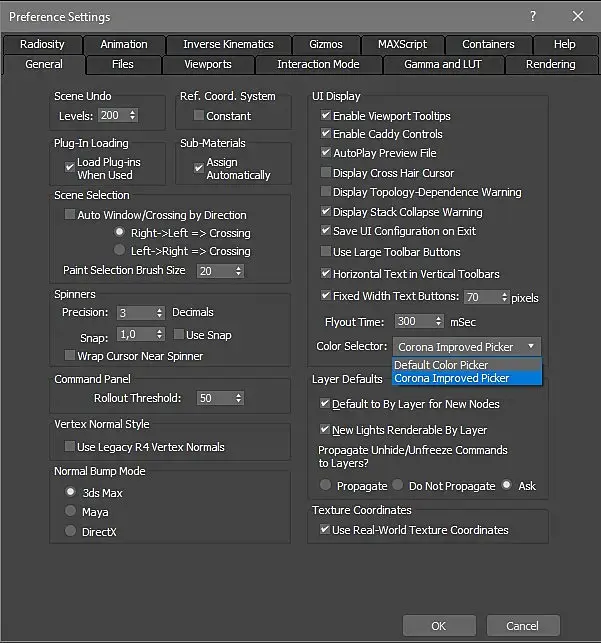Toggle Use Large Toolbar Buttons checkbox
This screenshot has height=643, width=601.
pyautogui.click(x=326, y=252)
